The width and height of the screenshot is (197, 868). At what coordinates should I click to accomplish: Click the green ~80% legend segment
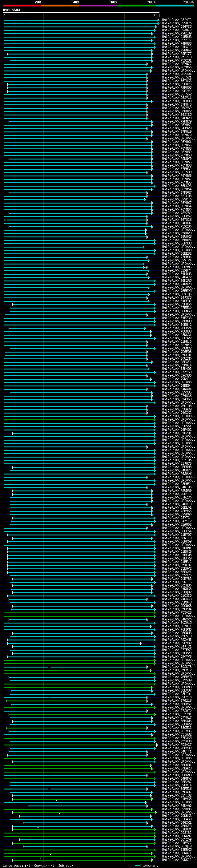click(137, 6)
